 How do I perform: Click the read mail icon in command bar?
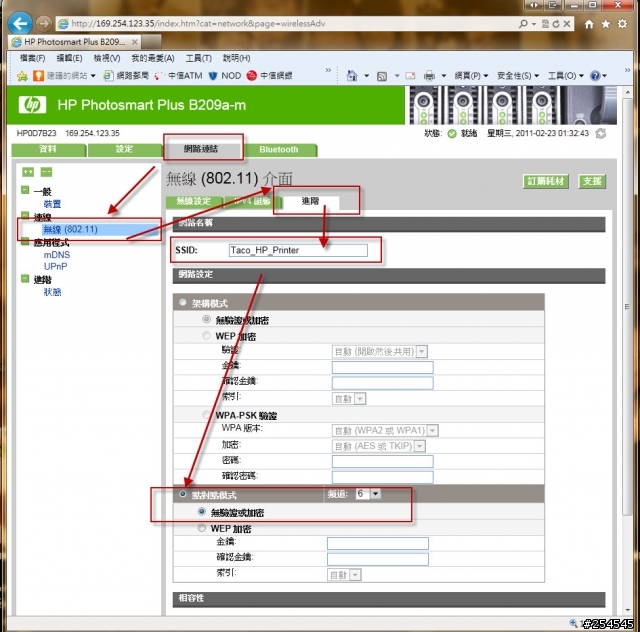click(410, 76)
